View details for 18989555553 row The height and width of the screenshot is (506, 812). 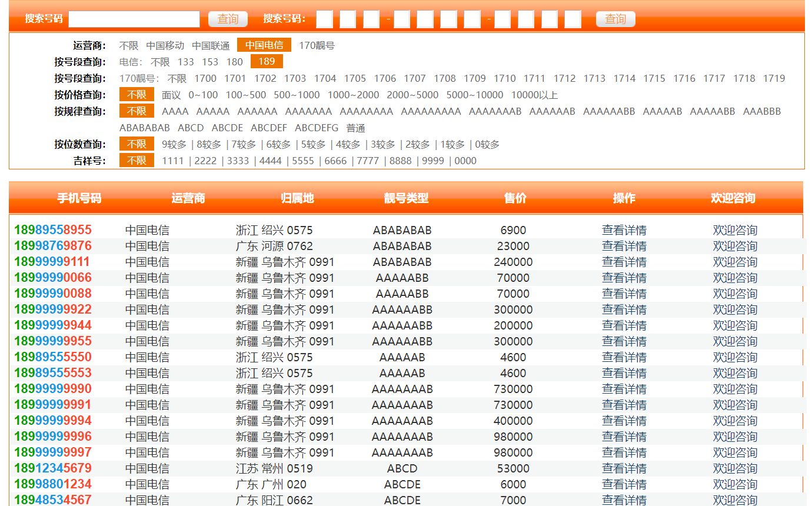coord(624,373)
